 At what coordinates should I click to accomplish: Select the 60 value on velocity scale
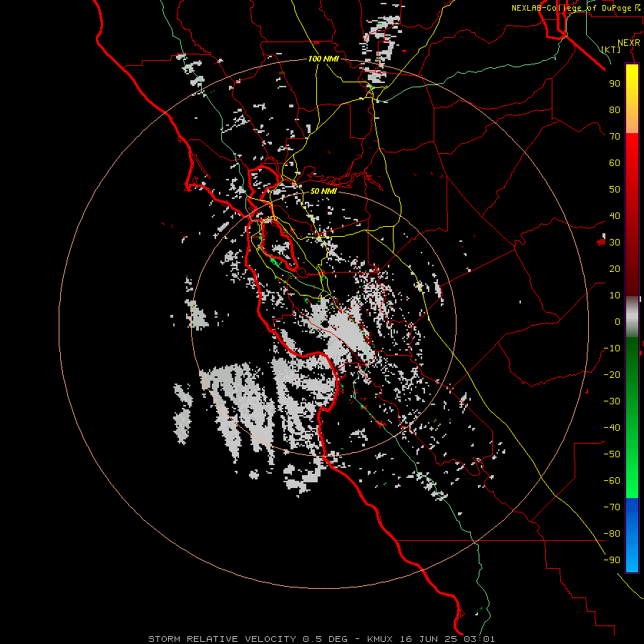pos(615,162)
